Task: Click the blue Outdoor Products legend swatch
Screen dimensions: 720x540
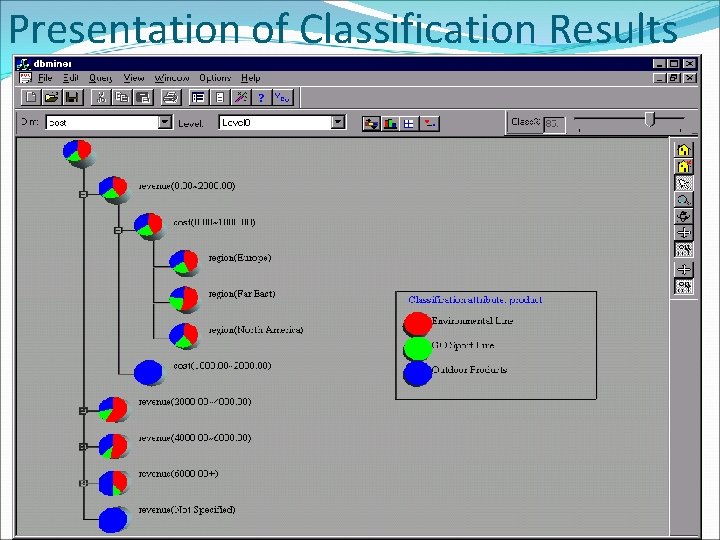Action: (417, 373)
